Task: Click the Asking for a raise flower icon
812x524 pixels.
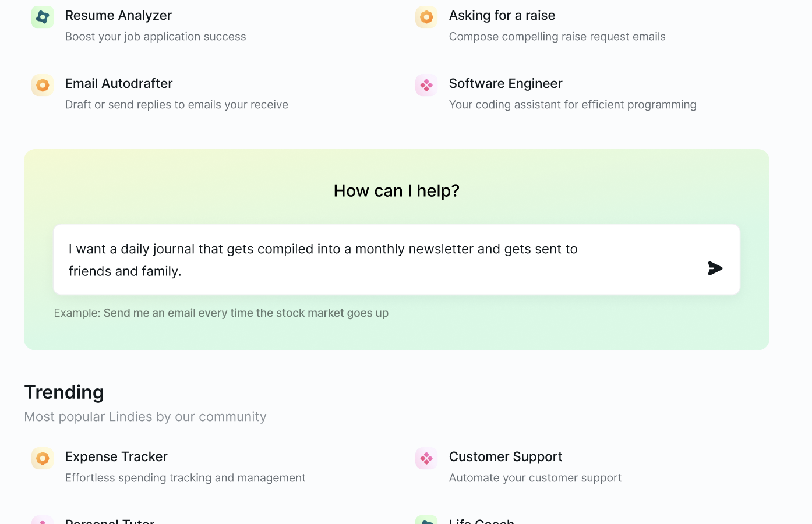Action: pos(426,16)
